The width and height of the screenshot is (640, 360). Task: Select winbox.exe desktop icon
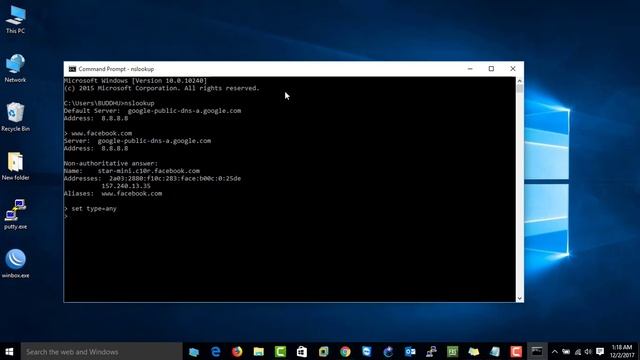[x=16, y=264]
